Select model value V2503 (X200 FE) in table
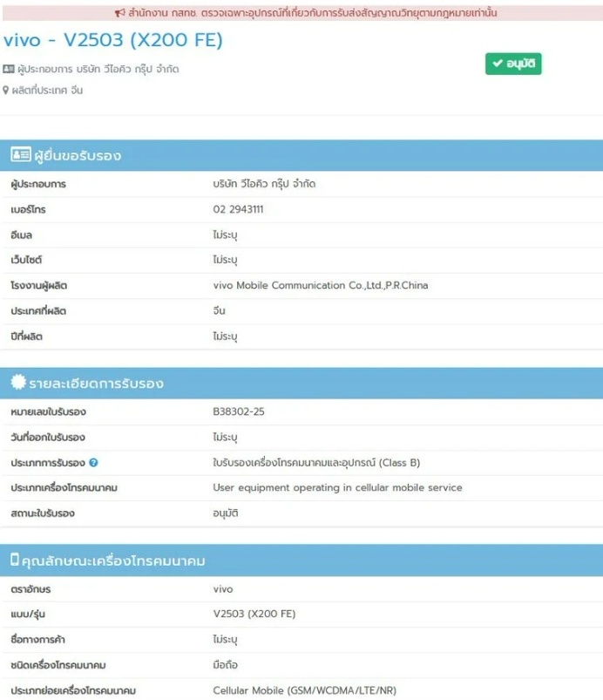The image size is (603, 700). [254, 614]
